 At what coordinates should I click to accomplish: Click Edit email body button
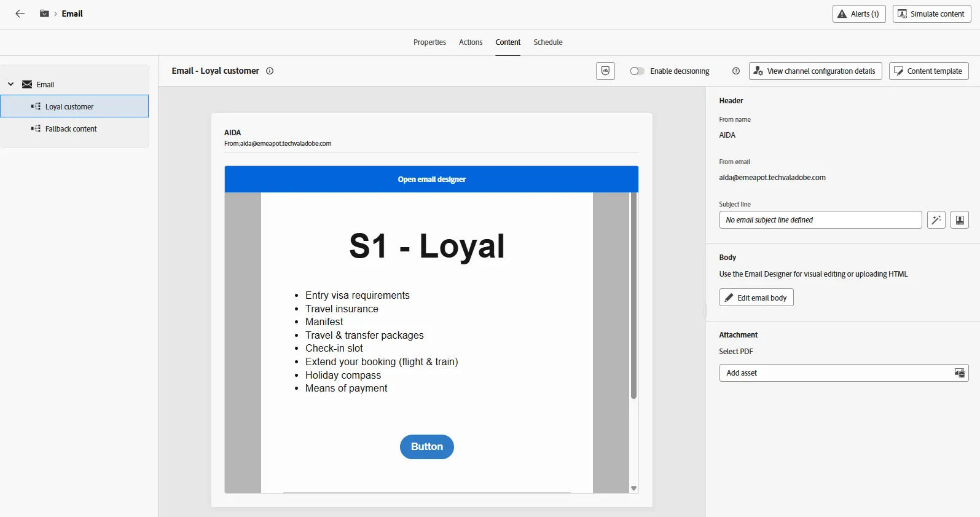756,298
